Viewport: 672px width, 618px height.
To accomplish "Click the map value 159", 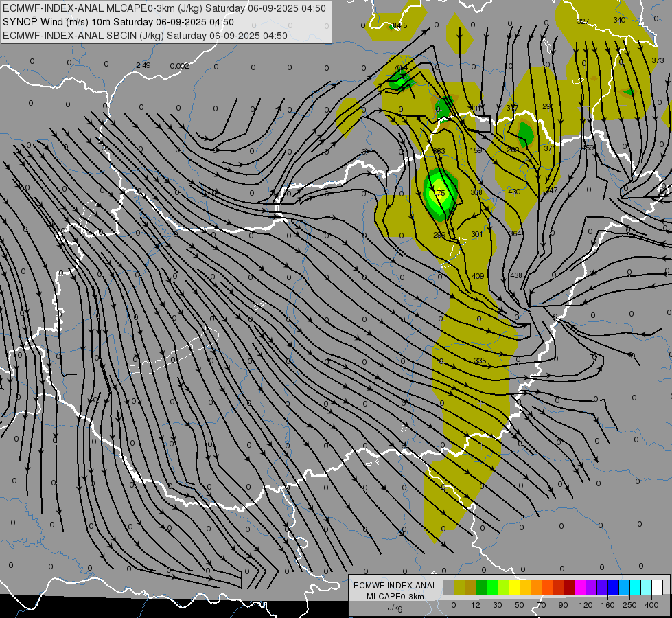I will (476, 150).
